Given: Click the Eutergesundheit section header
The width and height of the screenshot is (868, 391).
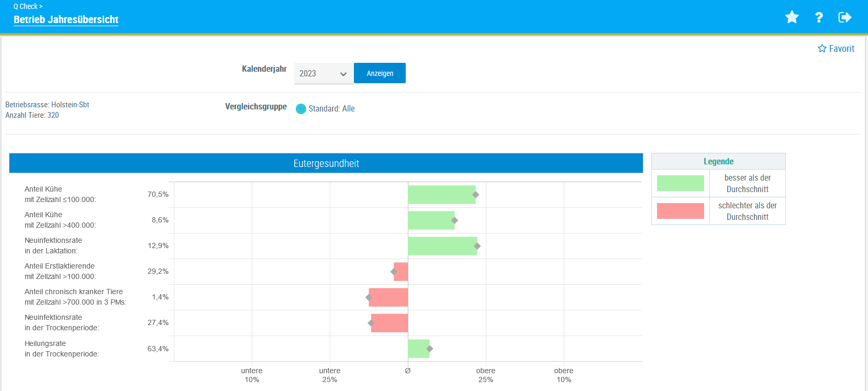Looking at the screenshot, I should point(326,163).
